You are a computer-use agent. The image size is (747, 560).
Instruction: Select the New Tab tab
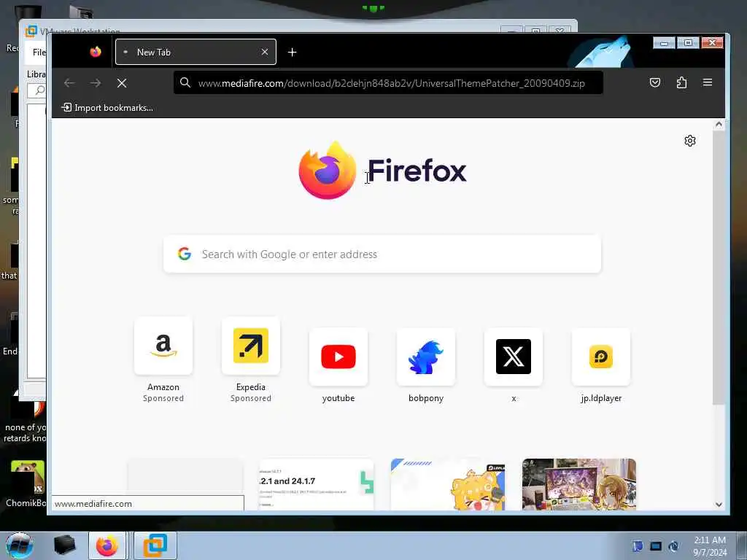click(x=196, y=52)
